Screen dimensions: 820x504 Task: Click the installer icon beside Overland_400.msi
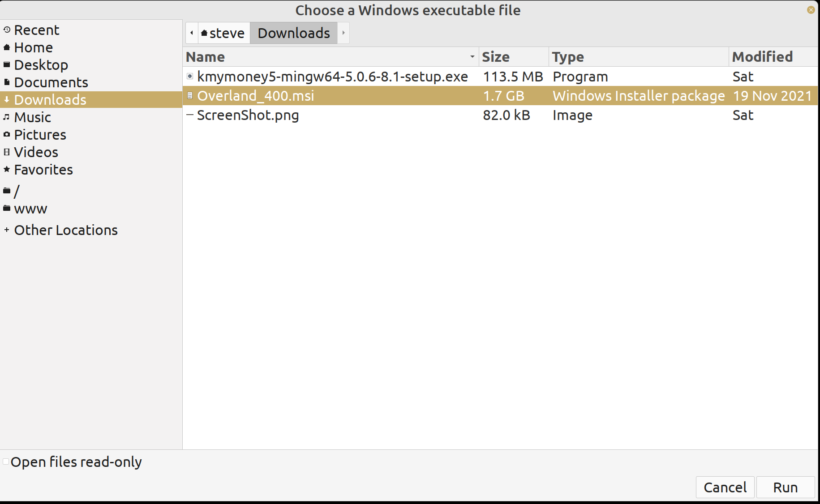pos(190,95)
